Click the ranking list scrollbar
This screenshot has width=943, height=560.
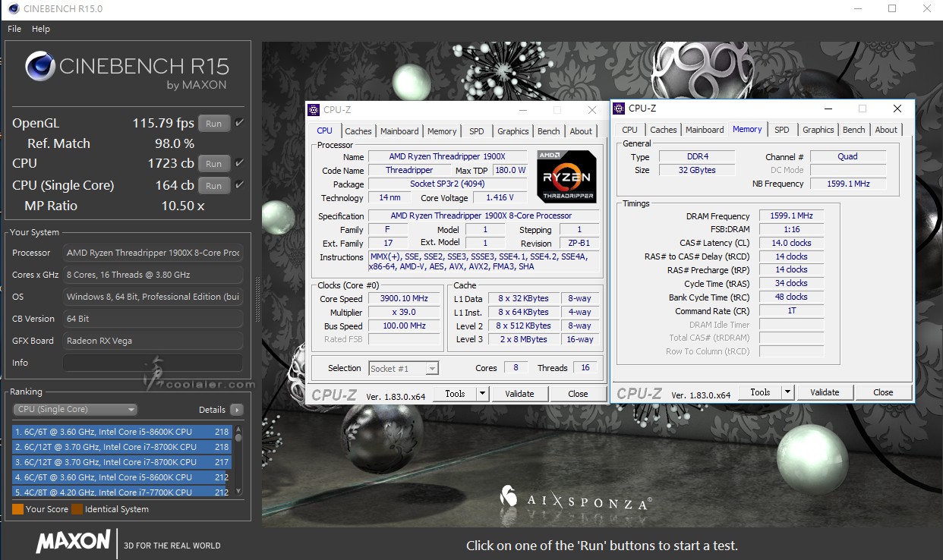238,461
